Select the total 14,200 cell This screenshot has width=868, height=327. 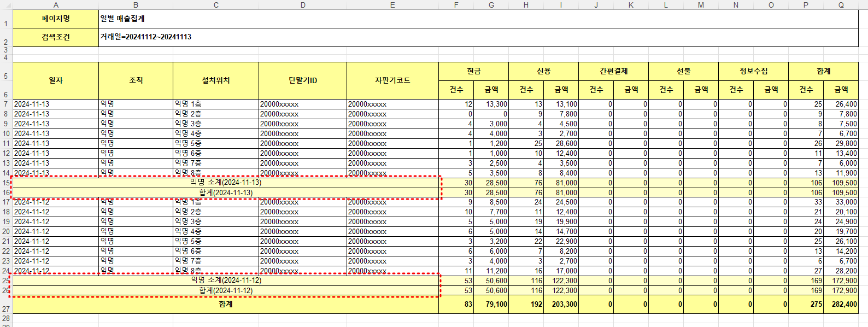[841, 251]
